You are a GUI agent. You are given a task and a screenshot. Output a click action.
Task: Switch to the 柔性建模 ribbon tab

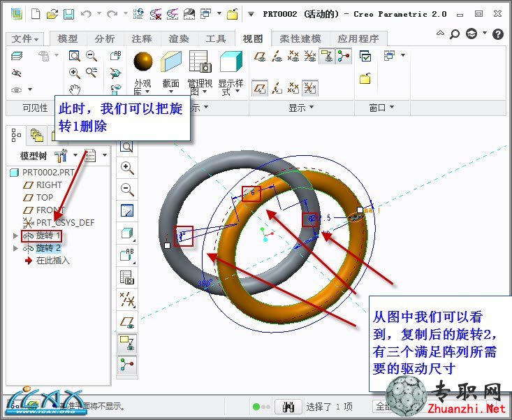coord(300,38)
